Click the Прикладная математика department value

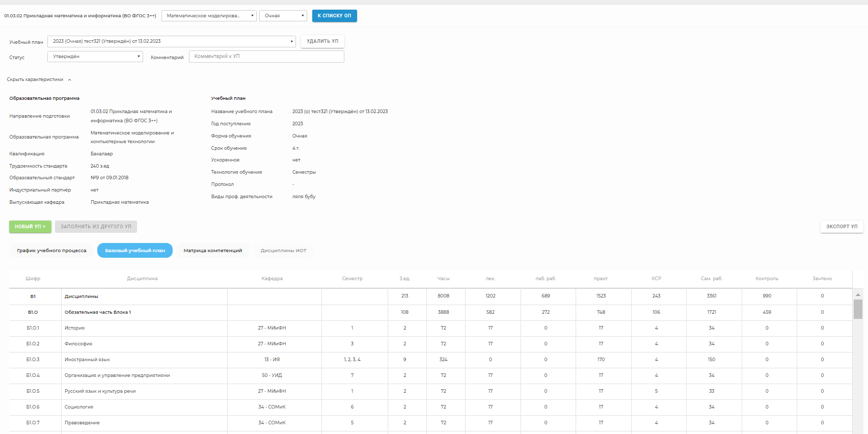point(120,202)
